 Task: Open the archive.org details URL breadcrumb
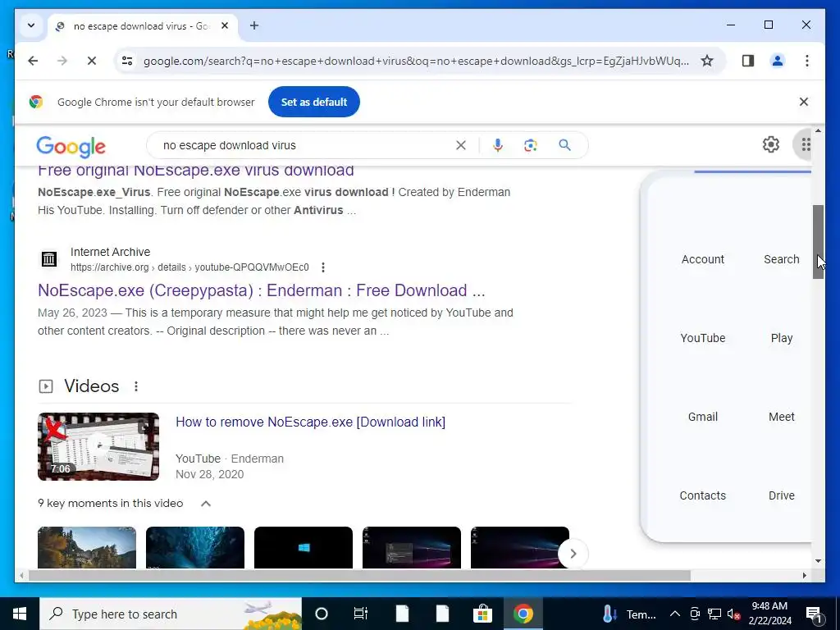[189, 267]
